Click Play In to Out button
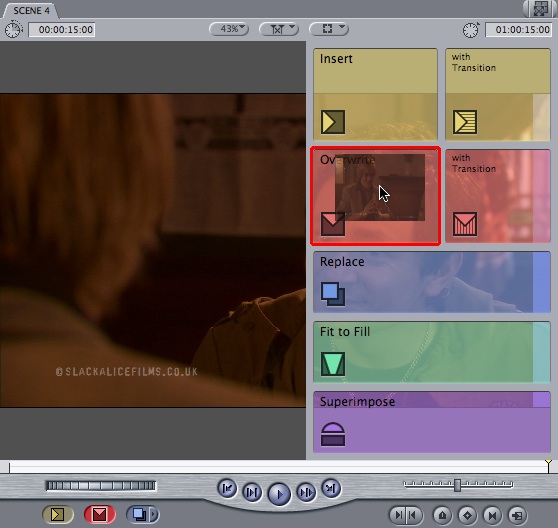Viewport: 558px width, 528px height. point(252,492)
